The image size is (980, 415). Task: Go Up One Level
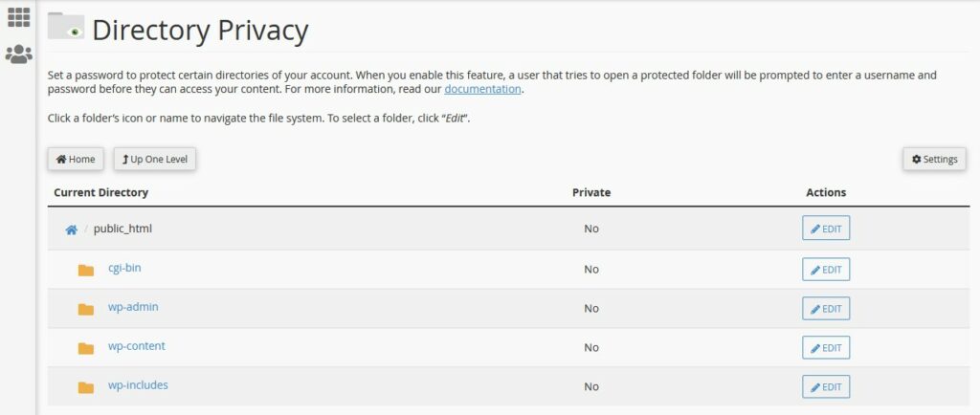click(155, 160)
